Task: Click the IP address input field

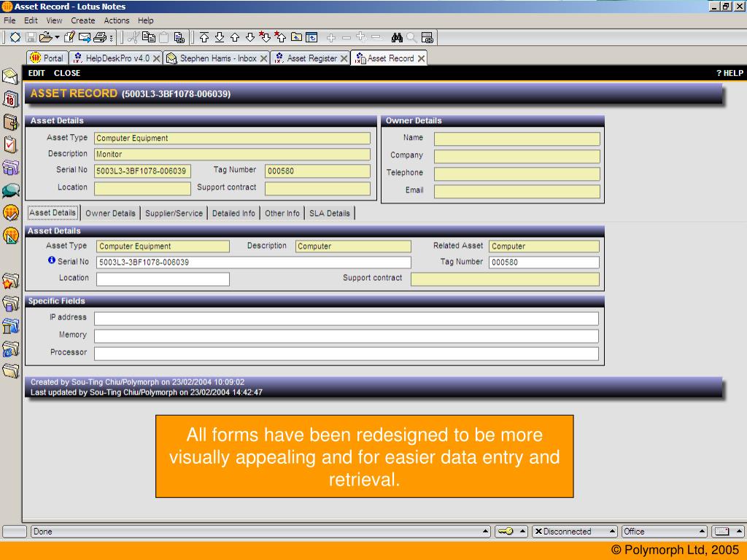Action: coord(347,319)
